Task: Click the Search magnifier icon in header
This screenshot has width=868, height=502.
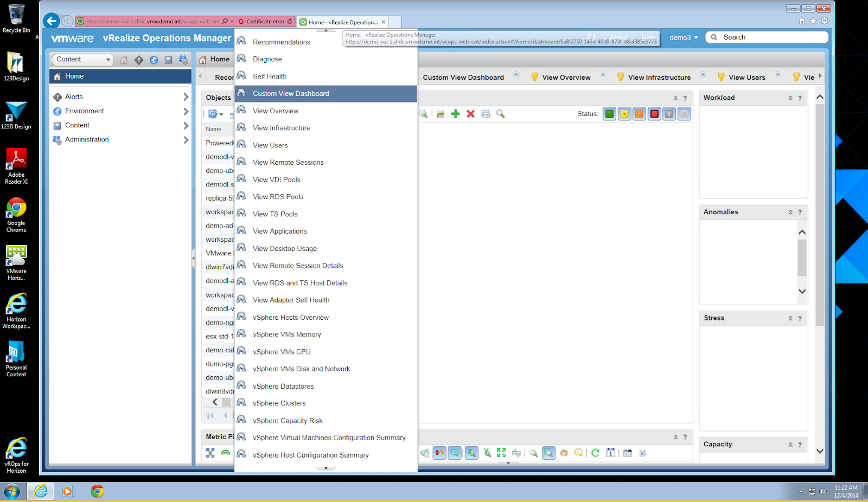Action: (x=714, y=37)
